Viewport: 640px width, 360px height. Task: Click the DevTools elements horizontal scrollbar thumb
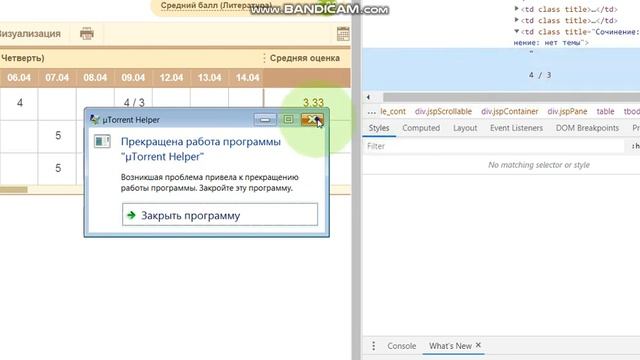(x=511, y=97)
